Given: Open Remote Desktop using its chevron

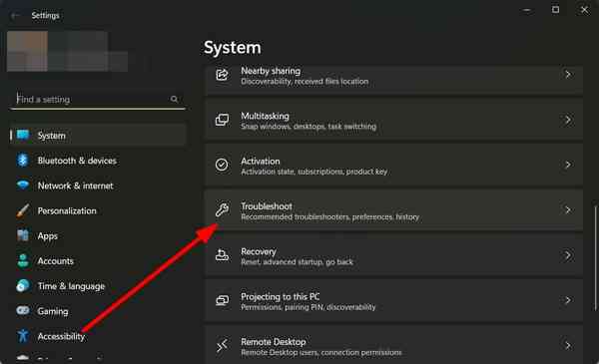Looking at the screenshot, I should pyautogui.click(x=568, y=345).
